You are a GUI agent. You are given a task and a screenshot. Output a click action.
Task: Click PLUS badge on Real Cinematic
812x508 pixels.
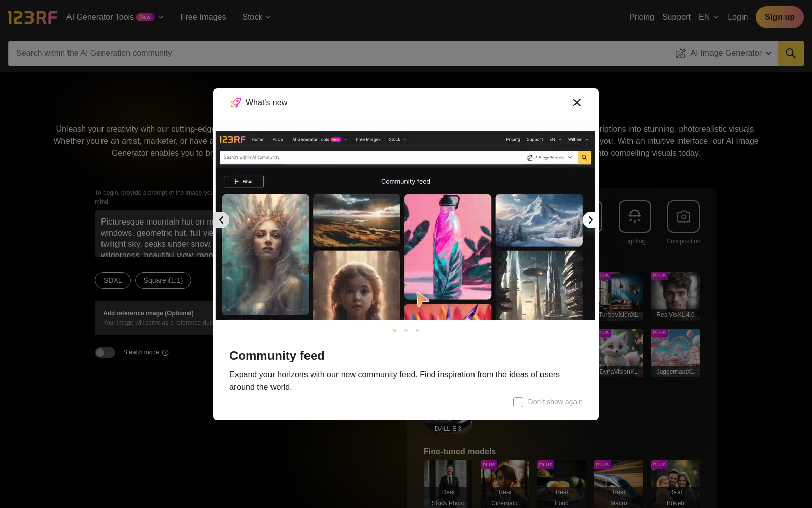coord(489,465)
